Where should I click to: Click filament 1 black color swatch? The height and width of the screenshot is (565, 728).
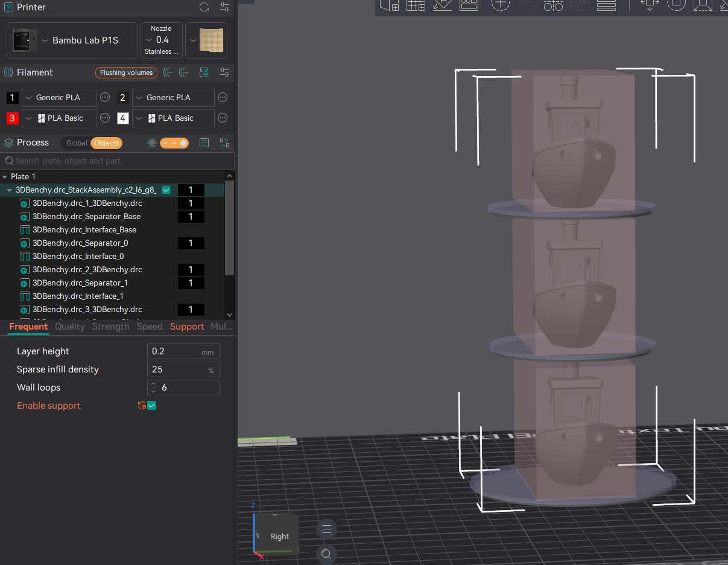[x=13, y=97]
